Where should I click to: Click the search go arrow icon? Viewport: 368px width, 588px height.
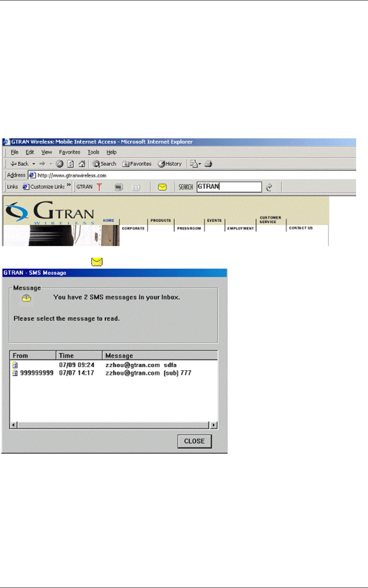pos(269,187)
